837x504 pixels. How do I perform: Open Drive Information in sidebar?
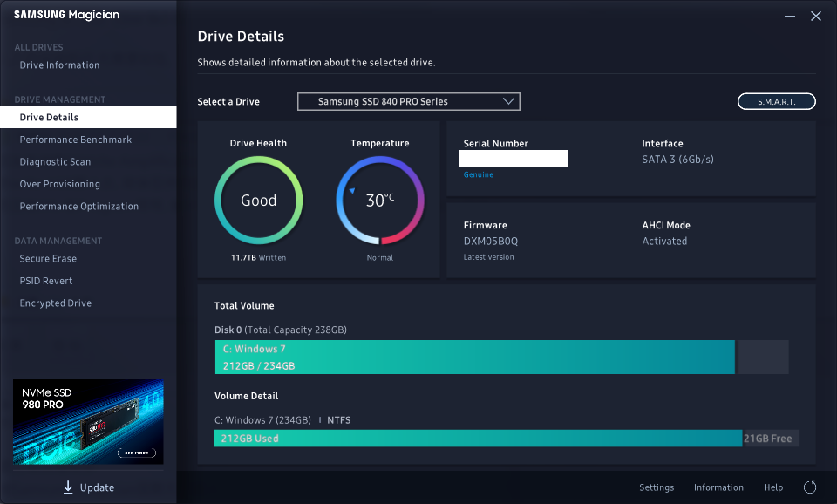pyautogui.click(x=59, y=65)
